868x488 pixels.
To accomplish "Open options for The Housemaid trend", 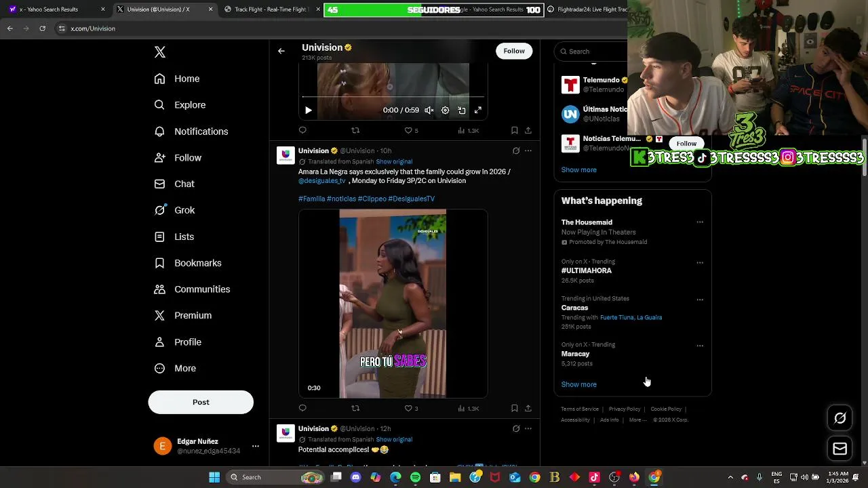I will pyautogui.click(x=700, y=222).
